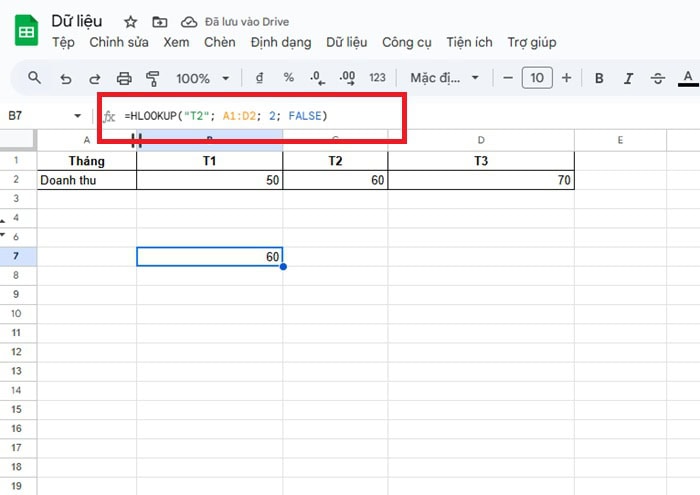Select row 19 header

[x=16, y=486]
